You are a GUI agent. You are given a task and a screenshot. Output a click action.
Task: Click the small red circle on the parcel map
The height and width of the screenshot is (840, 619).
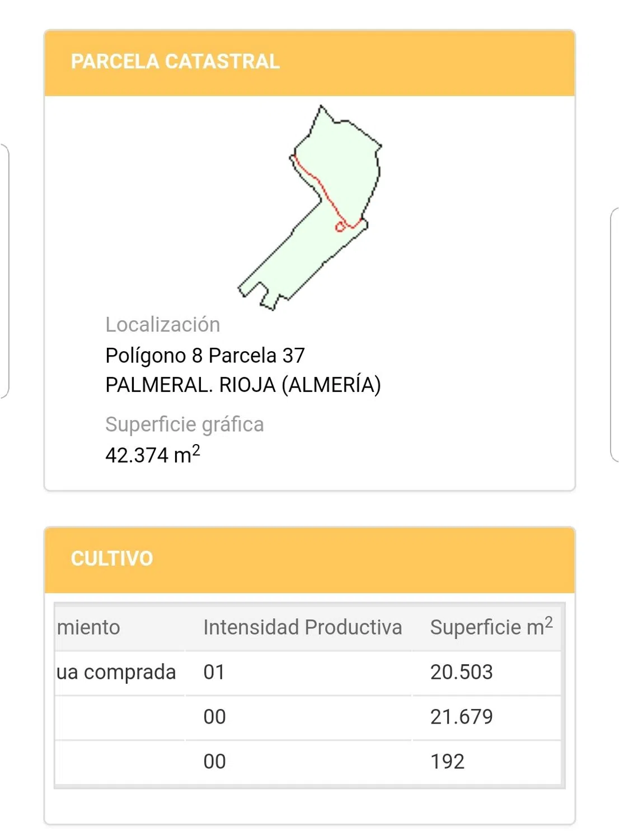coord(340,227)
